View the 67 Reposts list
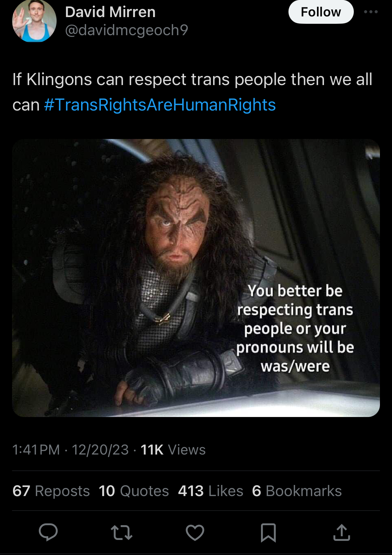This screenshot has height=555, width=392. tap(51, 491)
